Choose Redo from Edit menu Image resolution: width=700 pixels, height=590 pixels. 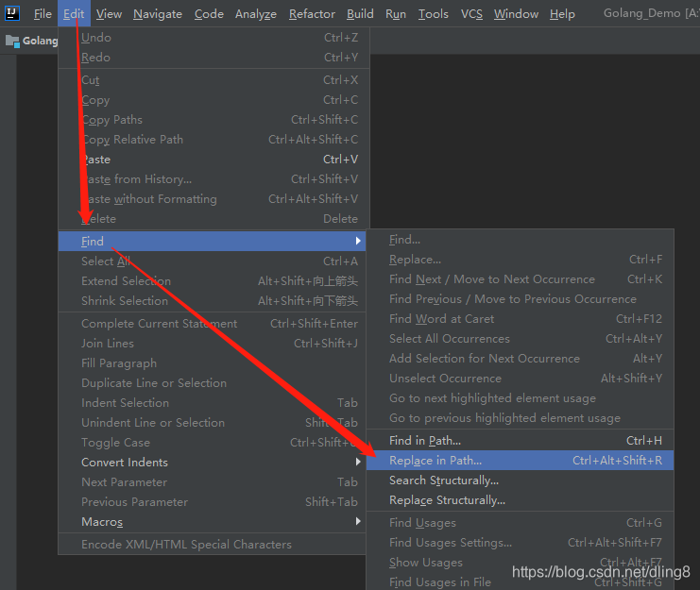pos(213,57)
